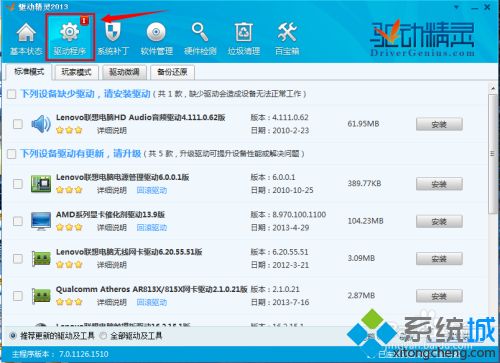
Task: Click 回滚驱动 for Lenovo power management driver
Action: click(x=152, y=190)
